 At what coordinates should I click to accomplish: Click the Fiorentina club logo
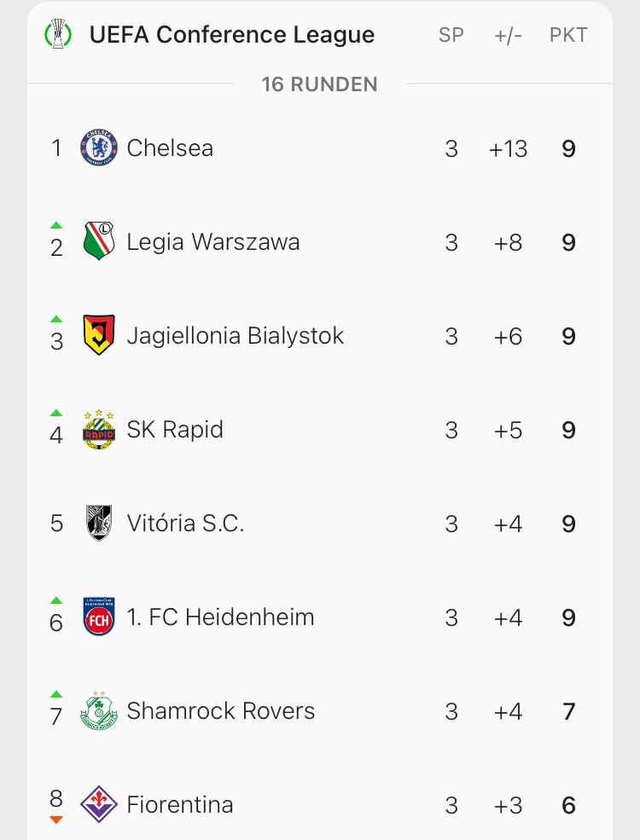pos(98,804)
